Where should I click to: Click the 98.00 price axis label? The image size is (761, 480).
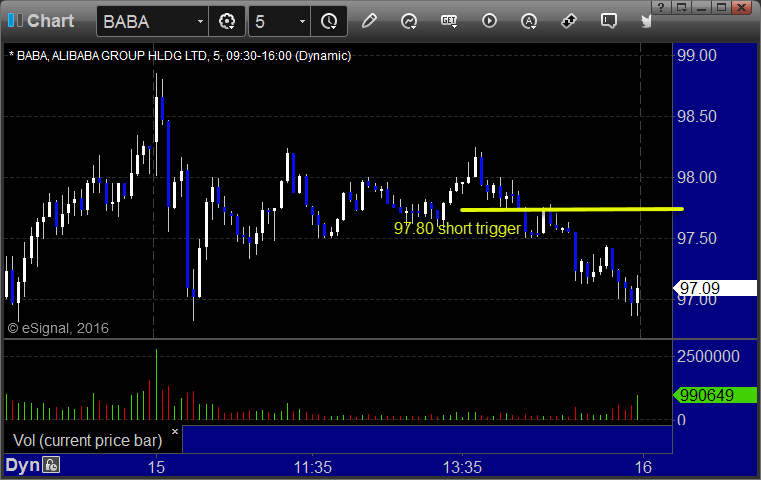click(697, 178)
